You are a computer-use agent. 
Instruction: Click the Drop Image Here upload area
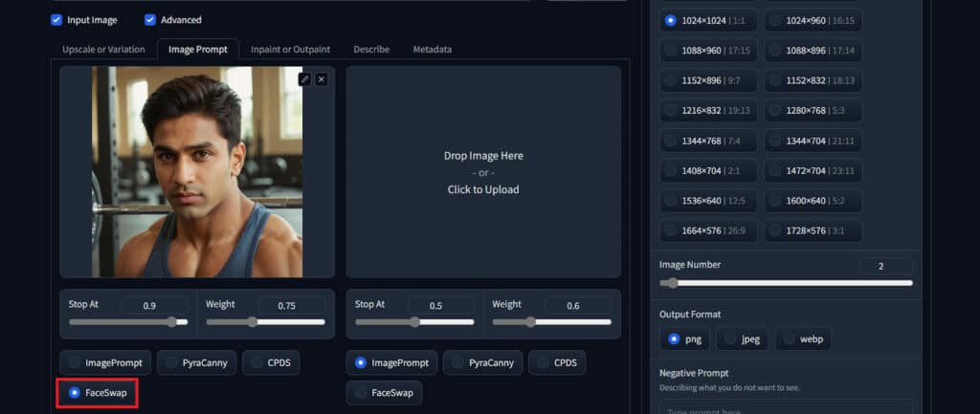point(483,172)
